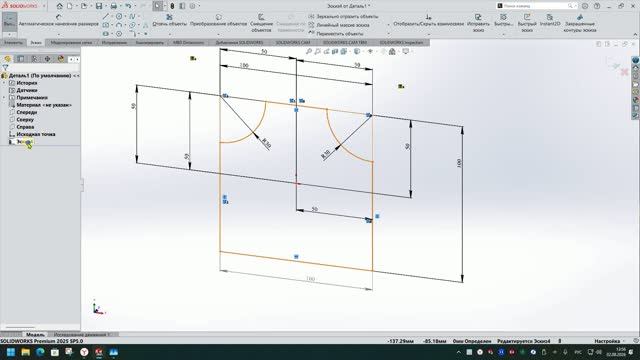Open the Options gear icon
The width and height of the screenshot is (640, 360).
[x=192, y=6]
